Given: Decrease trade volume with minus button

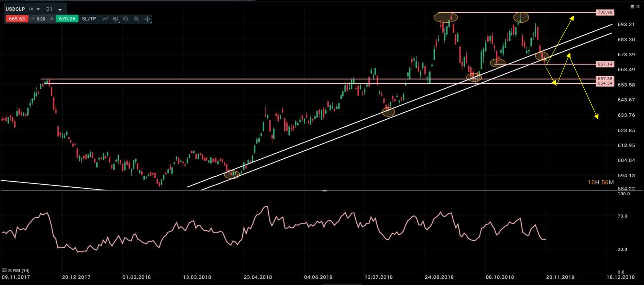Looking at the screenshot, I should tap(33, 19).
